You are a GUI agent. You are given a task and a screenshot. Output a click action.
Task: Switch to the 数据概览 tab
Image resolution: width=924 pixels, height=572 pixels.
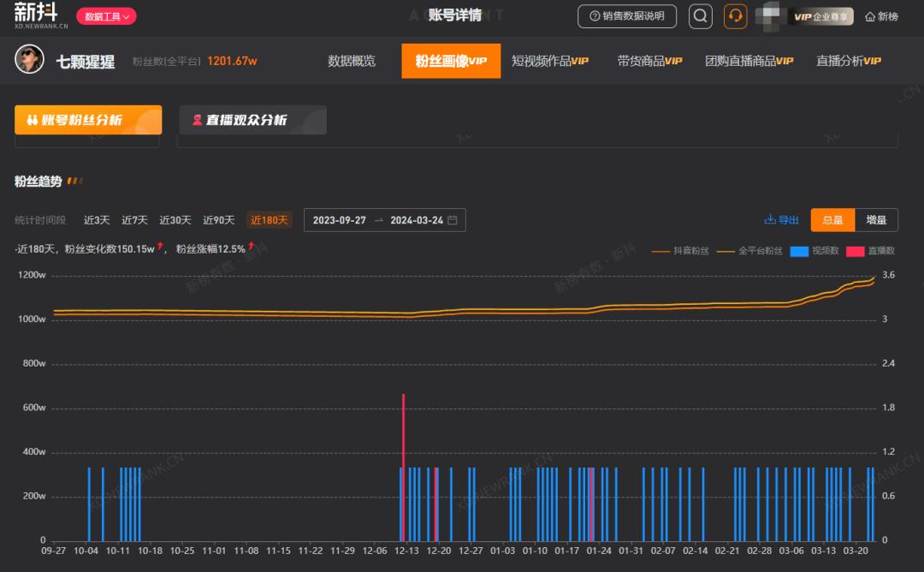pyautogui.click(x=352, y=61)
